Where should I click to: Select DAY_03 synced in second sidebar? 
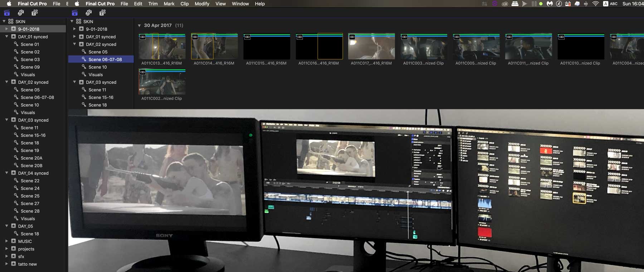(x=101, y=82)
